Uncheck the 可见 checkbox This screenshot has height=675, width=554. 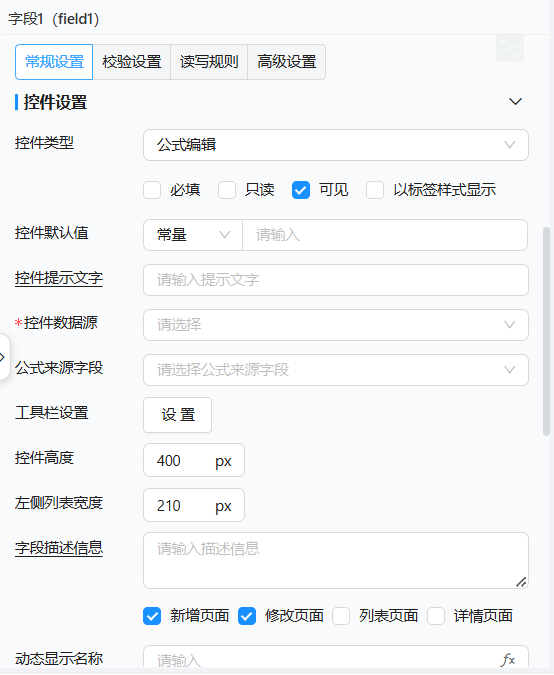(x=301, y=190)
